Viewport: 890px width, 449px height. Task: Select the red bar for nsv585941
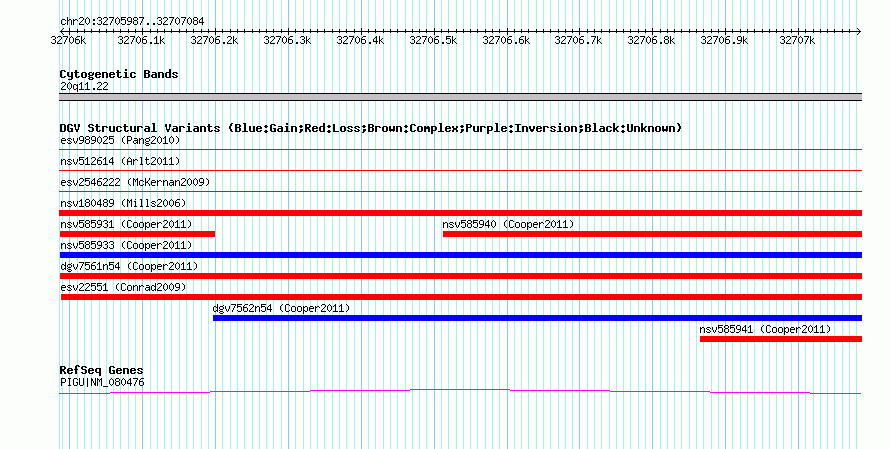[x=781, y=339]
